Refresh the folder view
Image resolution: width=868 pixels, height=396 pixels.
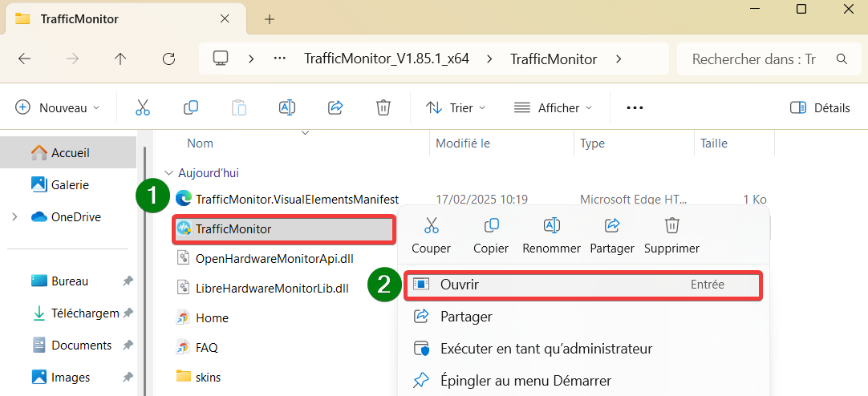point(168,59)
